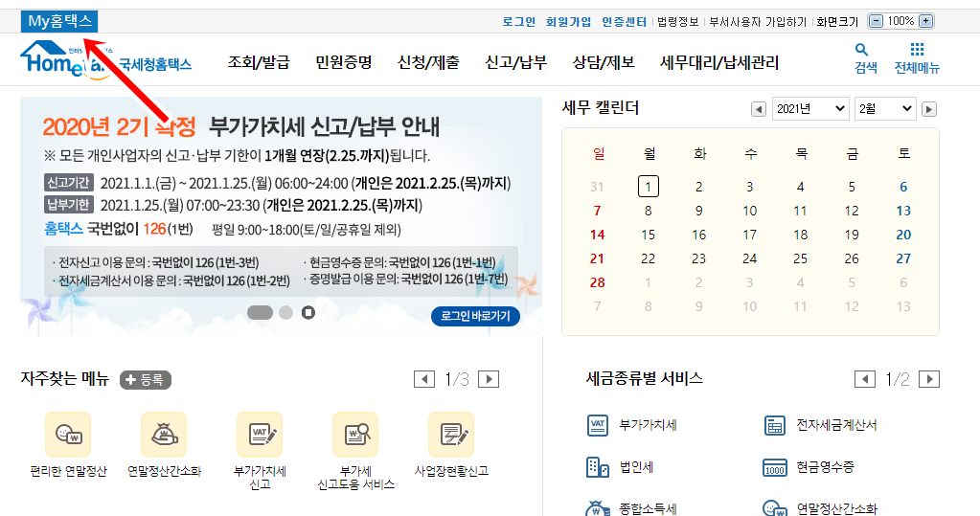Select calendar date 14
Image resolution: width=980 pixels, height=516 pixels.
[598, 235]
